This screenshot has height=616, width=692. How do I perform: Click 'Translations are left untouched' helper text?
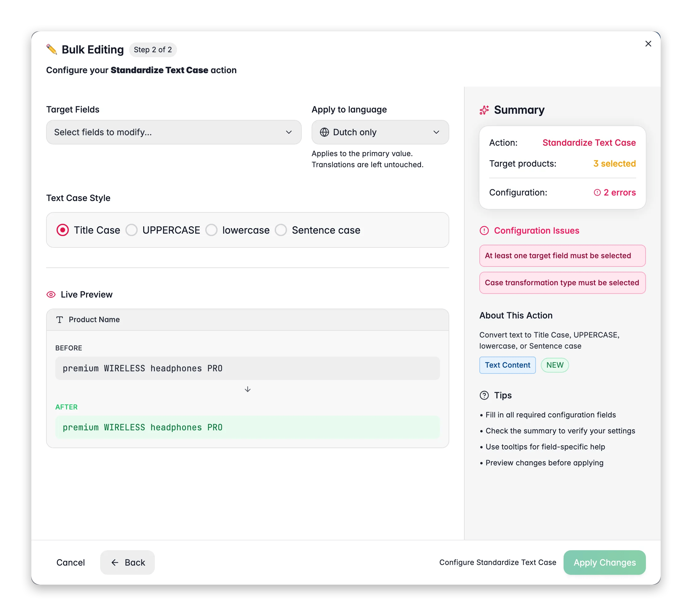point(367,164)
